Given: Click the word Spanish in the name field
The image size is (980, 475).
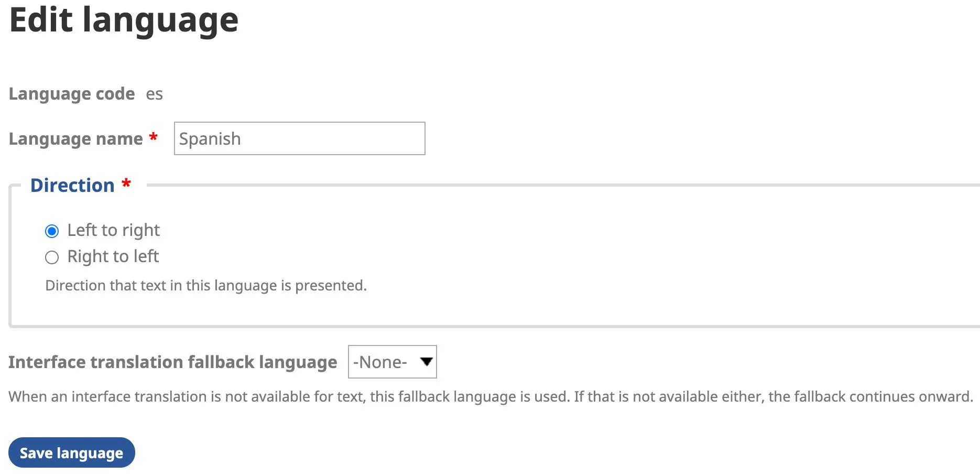Looking at the screenshot, I should (x=210, y=139).
